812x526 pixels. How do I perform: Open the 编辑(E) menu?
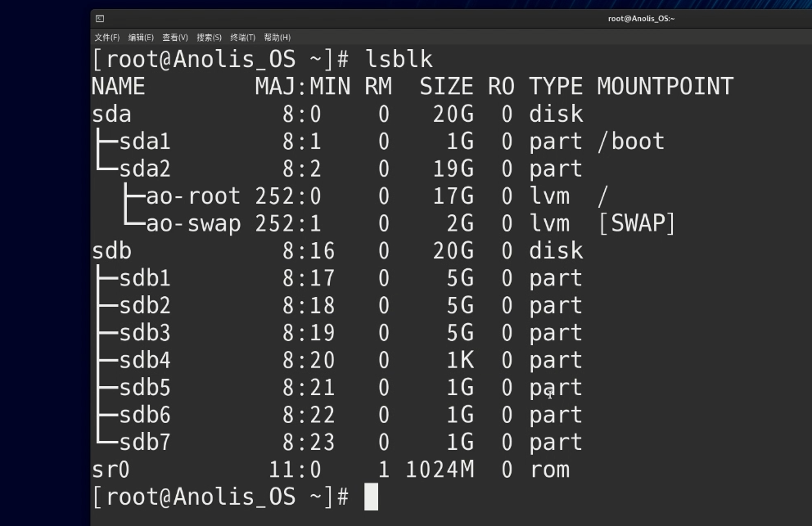[141, 37]
